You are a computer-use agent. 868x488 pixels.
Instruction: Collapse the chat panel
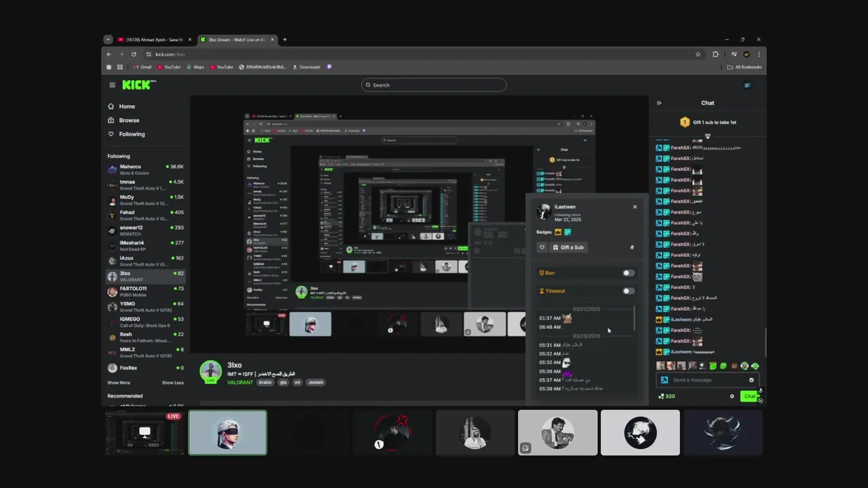[659, 103]
